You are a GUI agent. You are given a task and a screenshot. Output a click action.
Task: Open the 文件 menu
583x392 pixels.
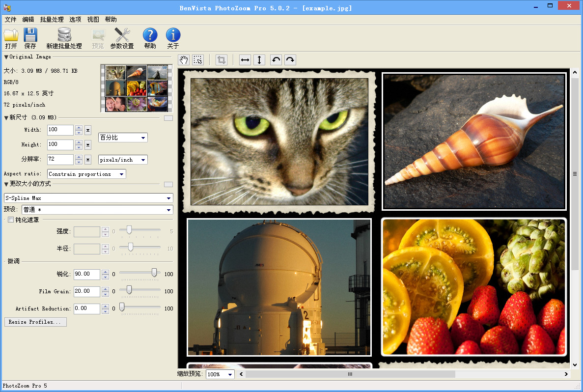(x=10, y=19)
